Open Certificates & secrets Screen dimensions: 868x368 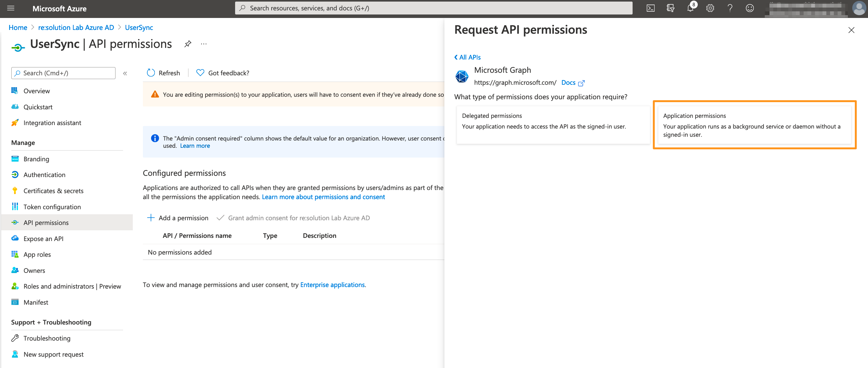[53, 191]
